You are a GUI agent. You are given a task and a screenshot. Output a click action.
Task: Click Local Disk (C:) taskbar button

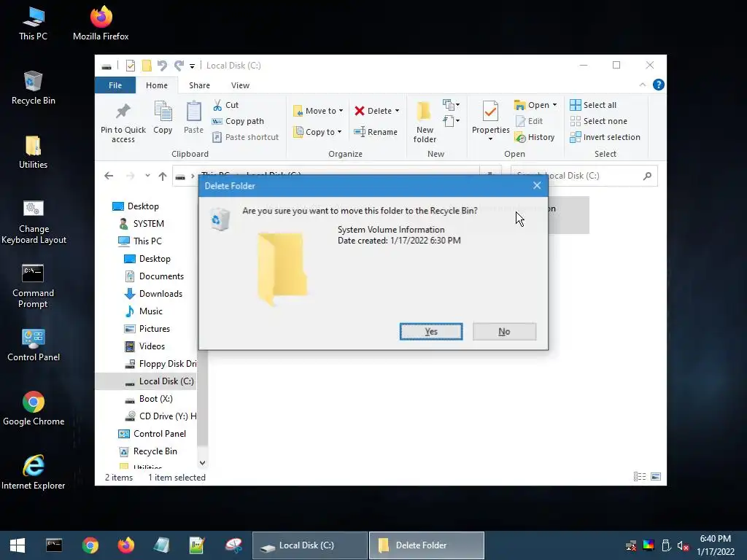point(309,545)
